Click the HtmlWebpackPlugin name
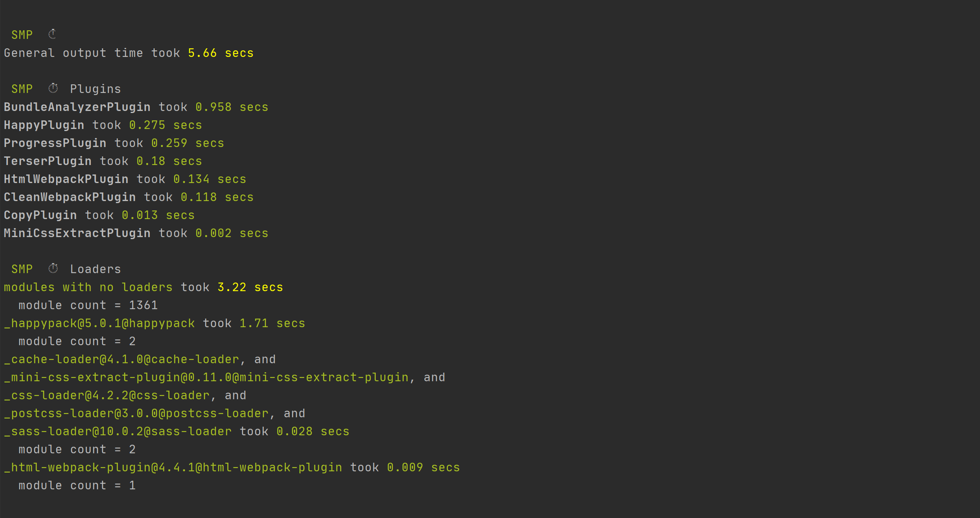Image resolution: width=980 pixels, height=518 pixels. click(66, 179)
